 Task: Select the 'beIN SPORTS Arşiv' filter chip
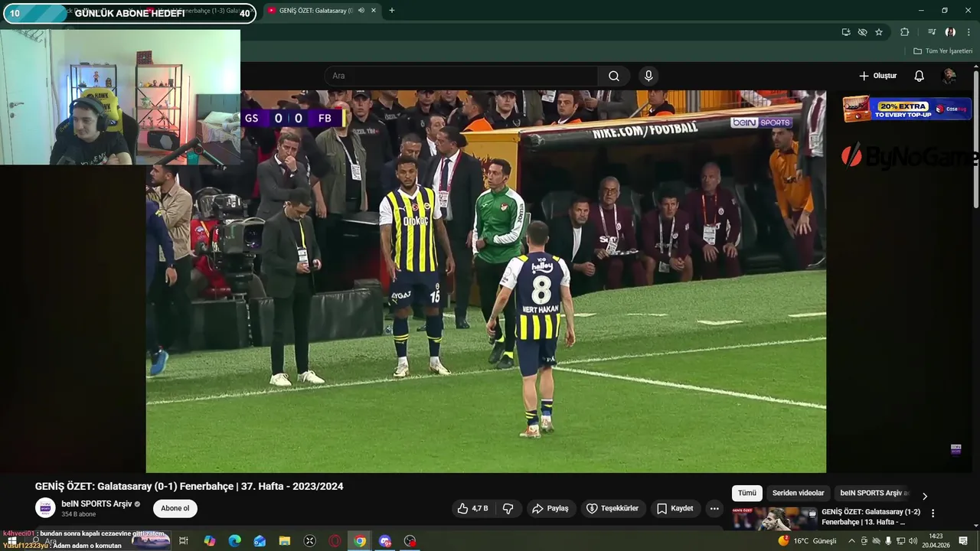(874, 493)
